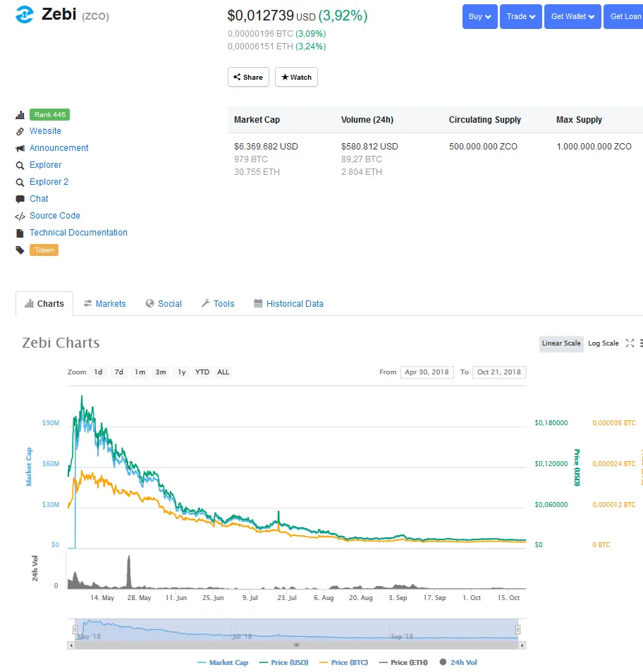Click the link icon beside Website
This screenshot has height=672, width=643.
[x=20, y=132]
